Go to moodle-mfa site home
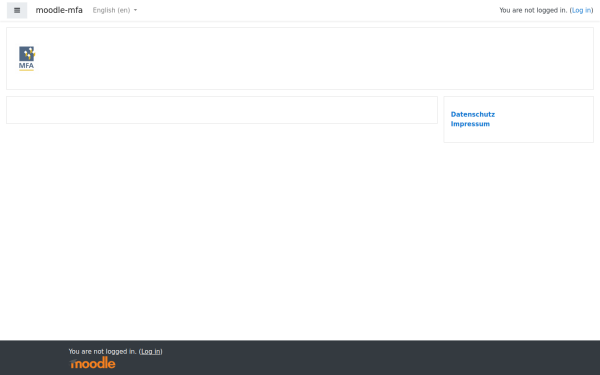 point(59,10)
